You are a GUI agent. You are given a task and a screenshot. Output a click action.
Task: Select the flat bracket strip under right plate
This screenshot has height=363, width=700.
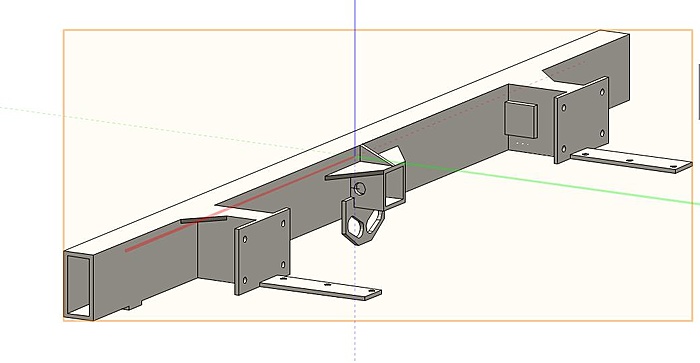tap(631, 161)
